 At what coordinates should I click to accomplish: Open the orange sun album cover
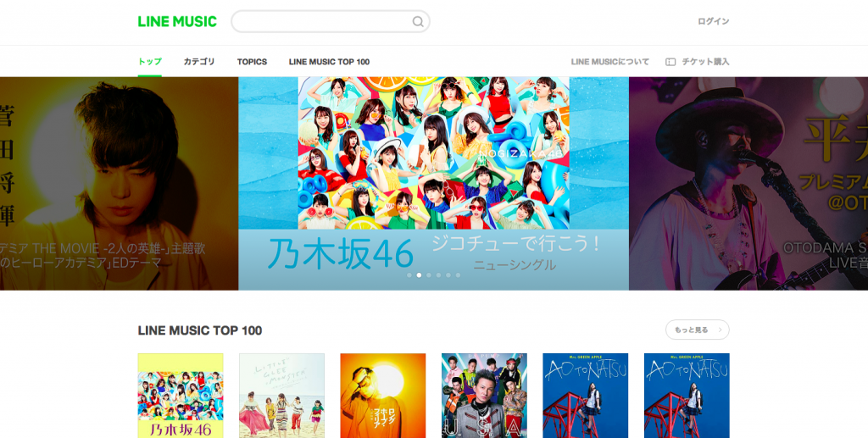(382, 396)
